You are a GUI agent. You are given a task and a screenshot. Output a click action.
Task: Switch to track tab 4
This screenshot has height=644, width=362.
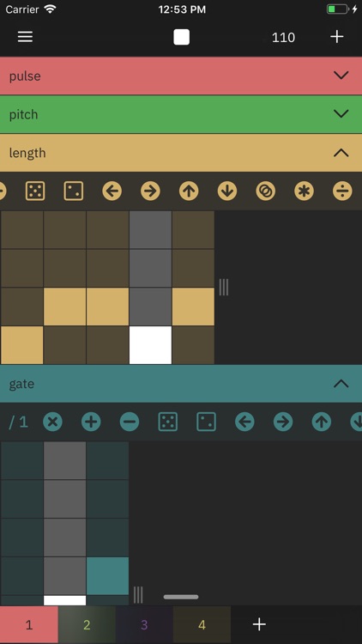[202, 625]
